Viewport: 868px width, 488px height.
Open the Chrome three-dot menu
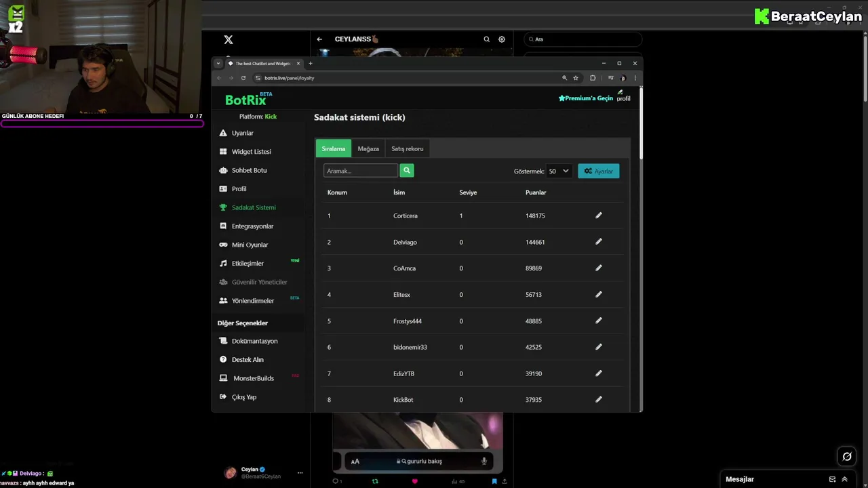(x=635, y=78)
